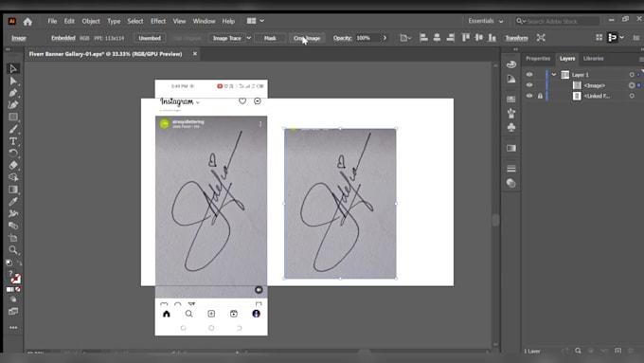This screenshot has height=363, width=644.
Task: Click Horizontal Align Left icon
Action: pos(423,38)
